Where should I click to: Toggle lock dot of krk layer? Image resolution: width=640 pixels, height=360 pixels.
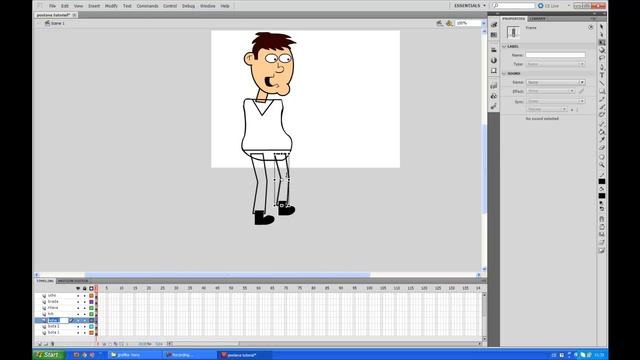(x=84, y=314)
